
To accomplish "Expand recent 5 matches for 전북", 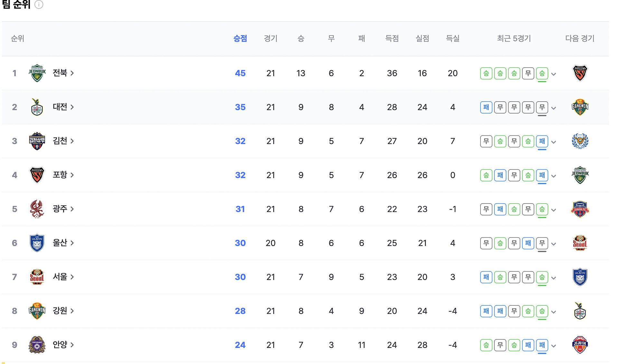I will (x=554, y=74).
